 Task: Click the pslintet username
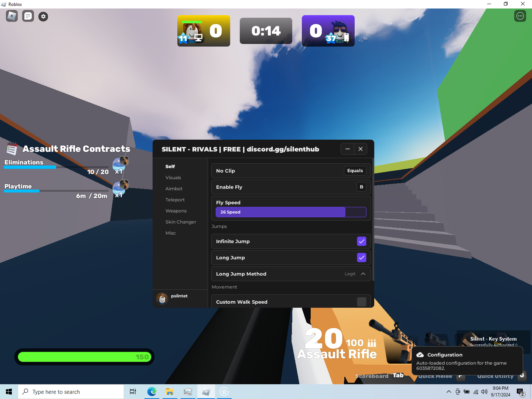(179, 296)
